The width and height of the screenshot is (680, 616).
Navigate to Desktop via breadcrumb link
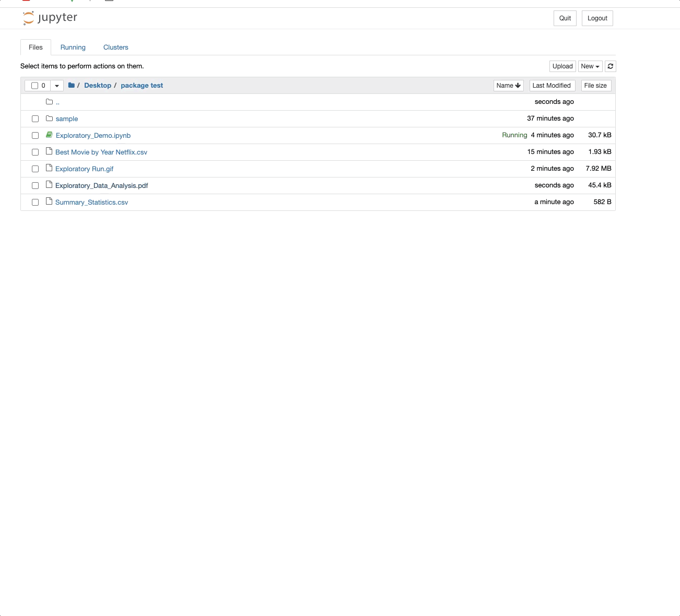(x=98, y=85)
